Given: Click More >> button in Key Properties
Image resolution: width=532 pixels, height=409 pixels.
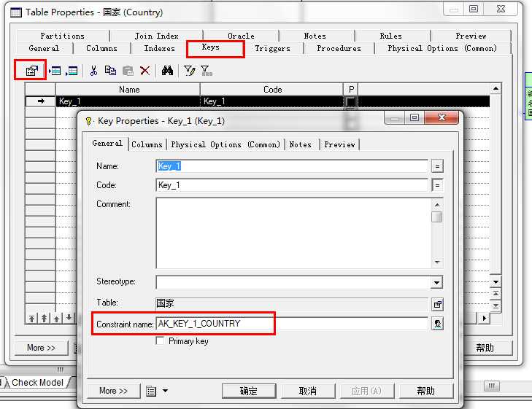Looking at the screenshot, I should pos(113,391).
